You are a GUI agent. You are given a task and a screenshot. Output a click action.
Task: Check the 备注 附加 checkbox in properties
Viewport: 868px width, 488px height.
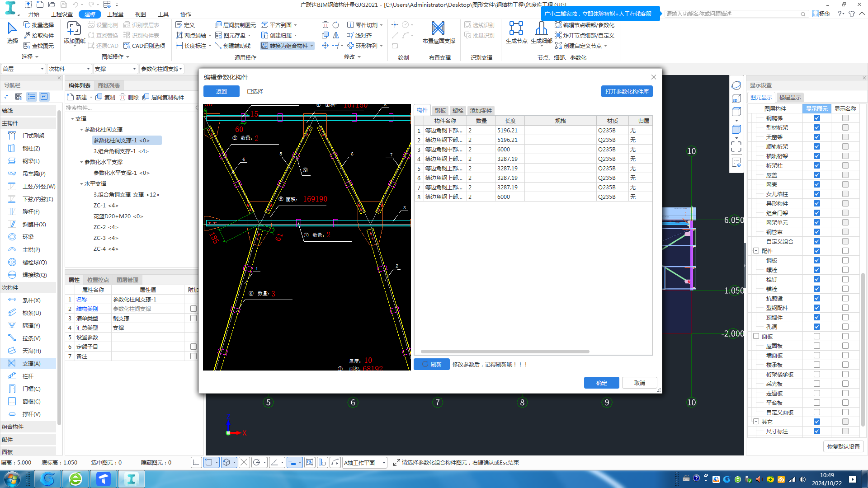click(193, 356)
